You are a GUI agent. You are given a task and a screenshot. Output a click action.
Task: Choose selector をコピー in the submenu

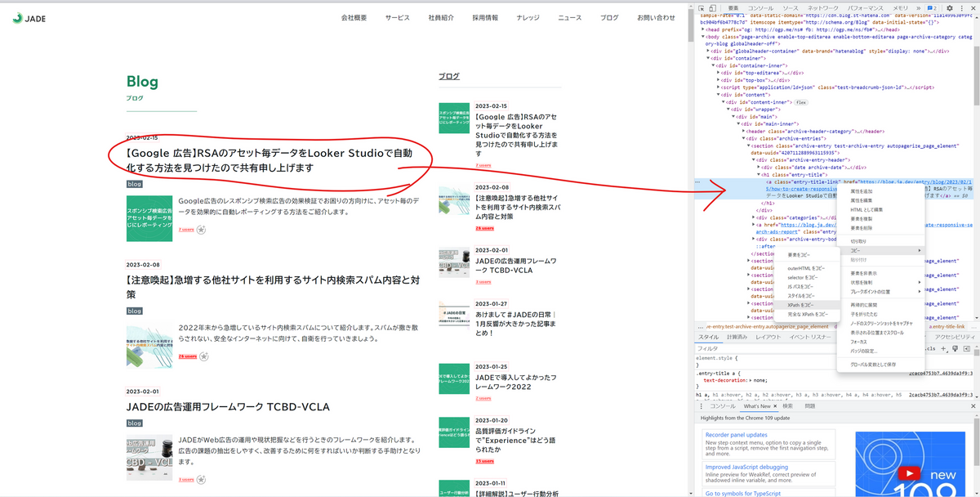coord(808,277)
